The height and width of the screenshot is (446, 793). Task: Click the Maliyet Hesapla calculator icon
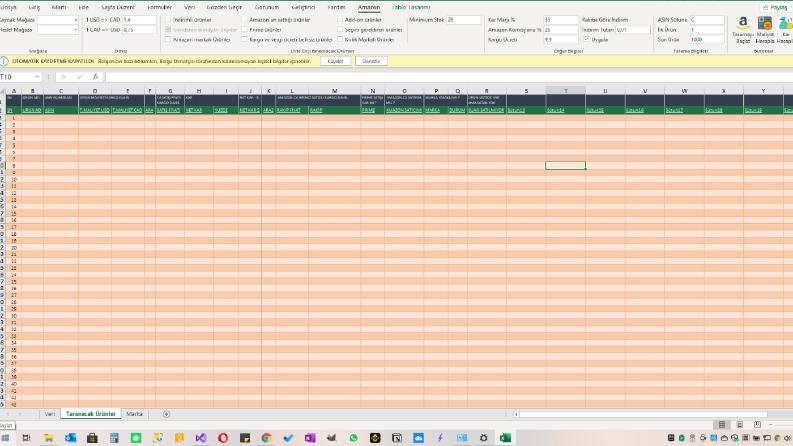[x=765, y=23]
